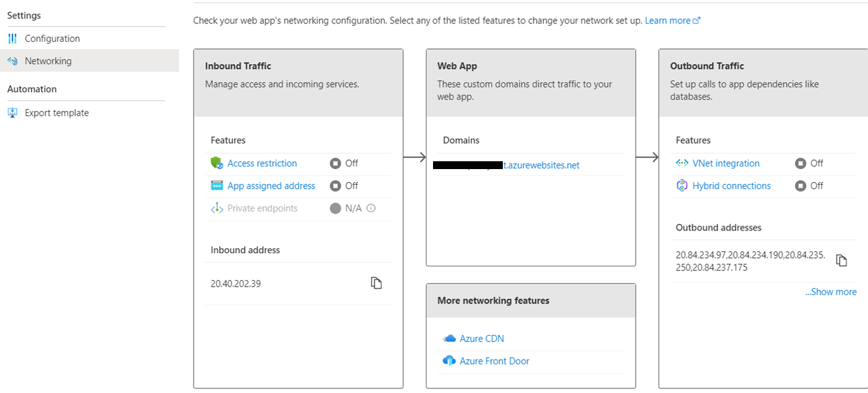Open Hybrid connections feature
This screenshot has height=393, width=868.
(x=732, y=185)
